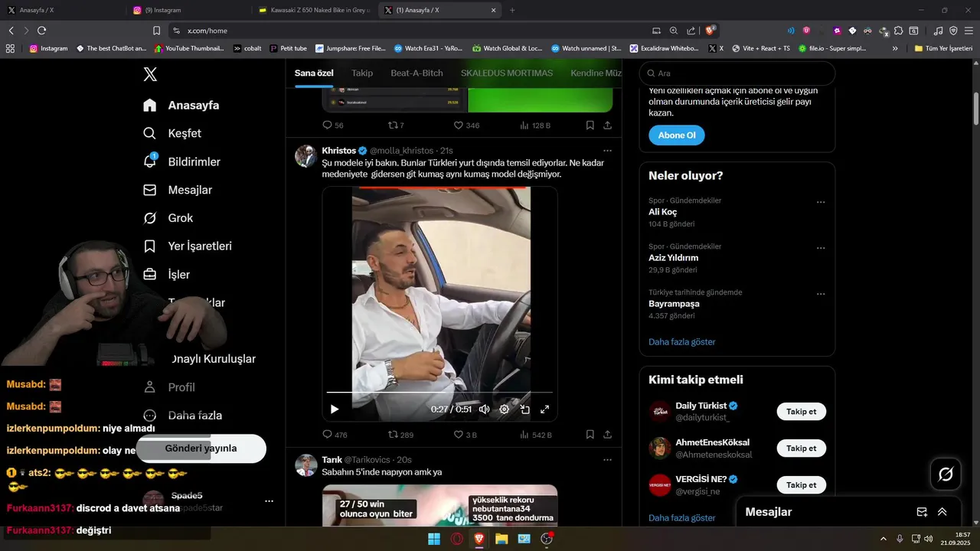
Task: Like the Khristos tweet showing 3 B
Action: click(465, 435)
